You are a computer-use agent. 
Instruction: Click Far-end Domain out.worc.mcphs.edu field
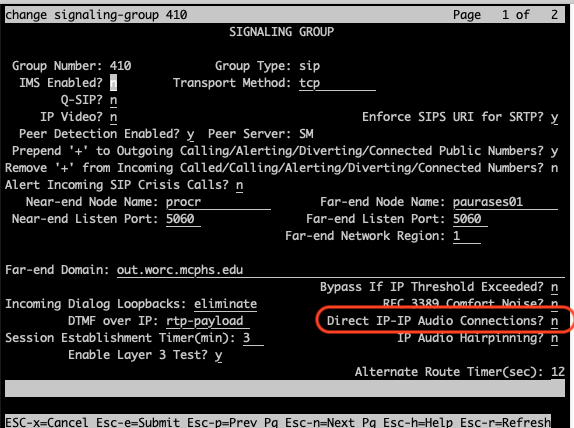341,270
